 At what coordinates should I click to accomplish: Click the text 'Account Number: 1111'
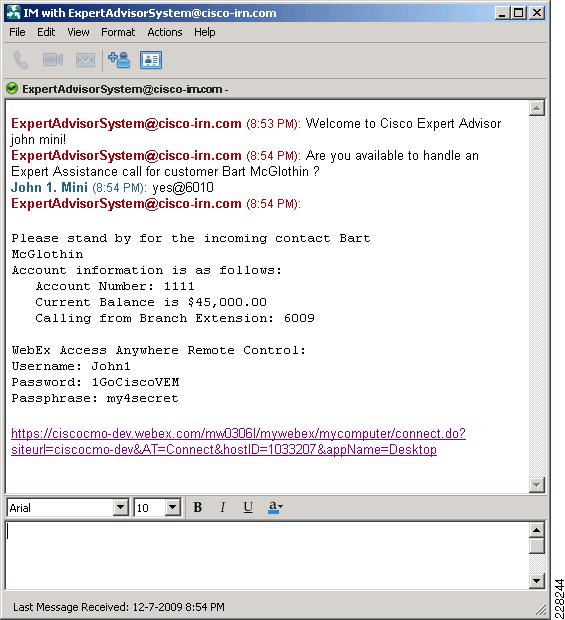tap(115, 286)
